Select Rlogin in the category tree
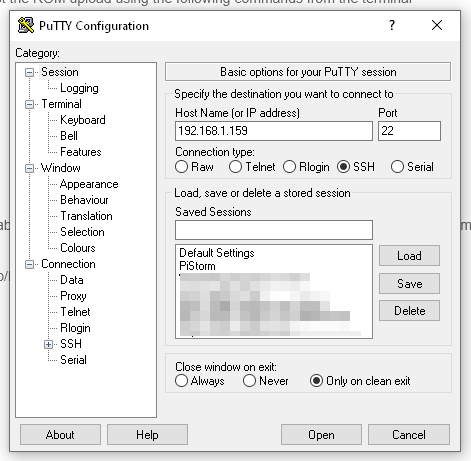 pos(75,328)
